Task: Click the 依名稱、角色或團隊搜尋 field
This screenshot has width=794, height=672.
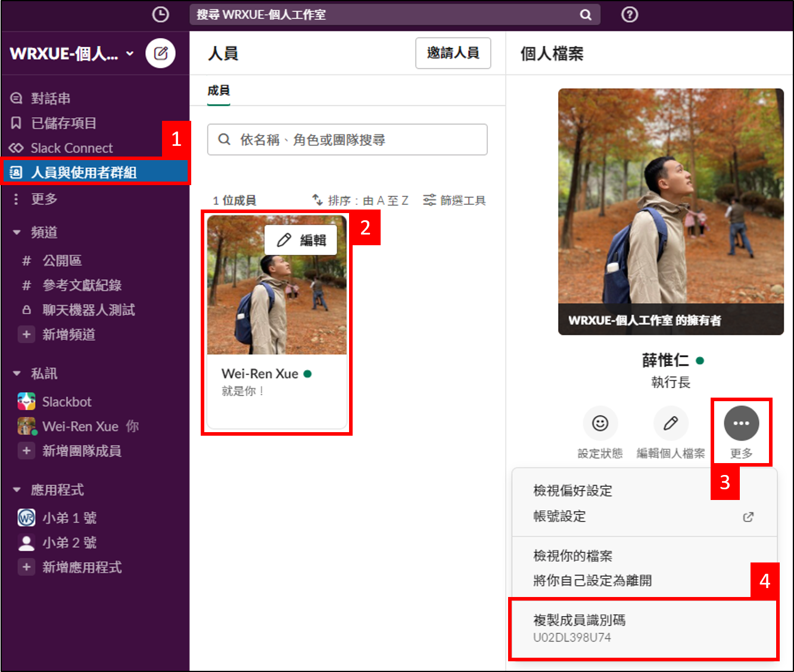Action: point(347,140)
